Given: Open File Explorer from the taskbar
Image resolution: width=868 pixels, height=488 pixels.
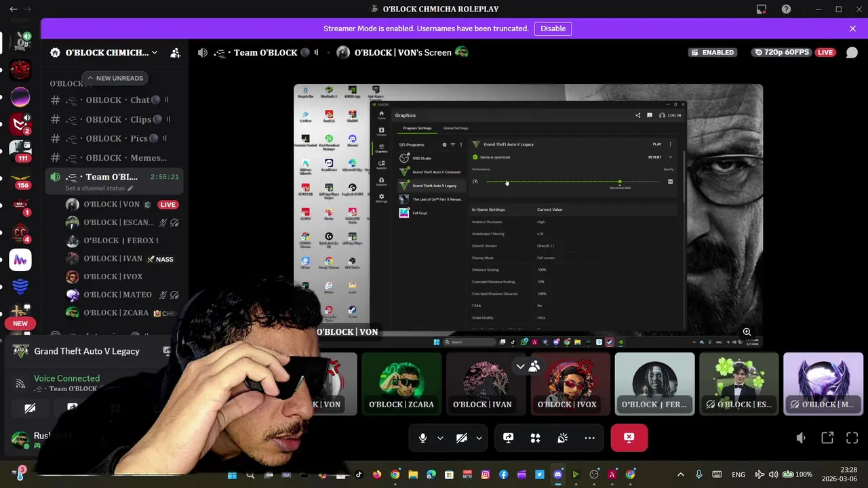Looking at the screenshot, I should [x=413, y=474].
